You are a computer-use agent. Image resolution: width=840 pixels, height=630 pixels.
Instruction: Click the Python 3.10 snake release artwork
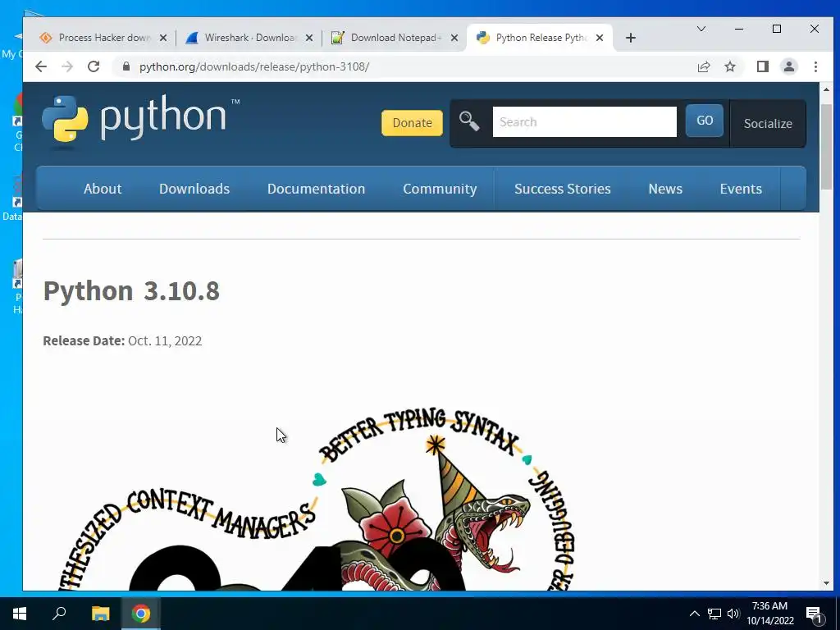pos(316,498)
